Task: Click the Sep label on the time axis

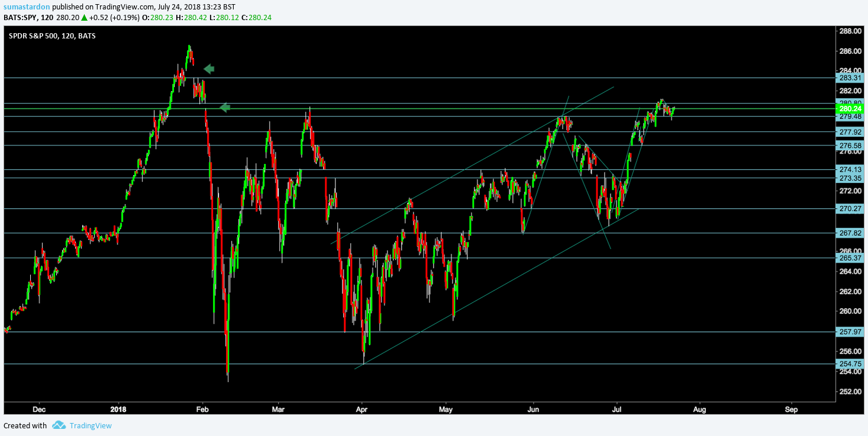Action: (x=792, y=409)
